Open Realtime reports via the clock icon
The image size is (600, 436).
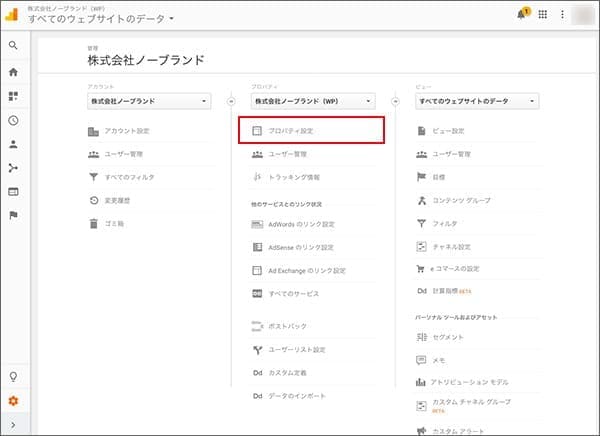[13, 121]
